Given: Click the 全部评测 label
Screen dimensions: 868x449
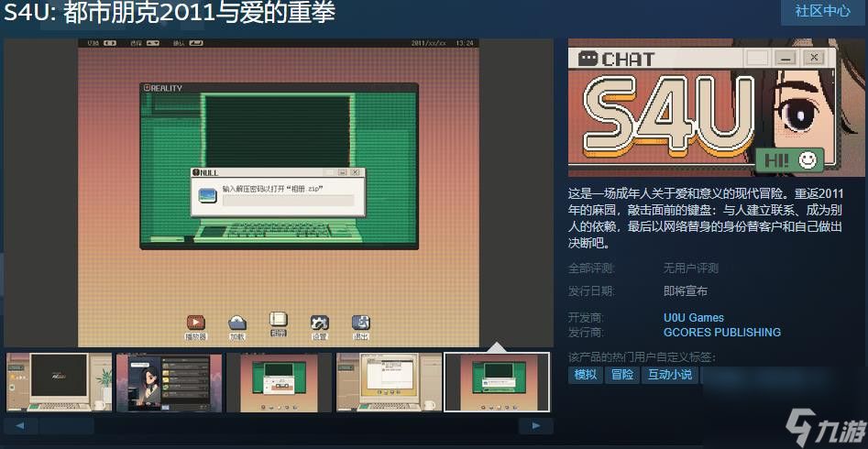Looking at the screenshot, I should [x=592, y=268].
